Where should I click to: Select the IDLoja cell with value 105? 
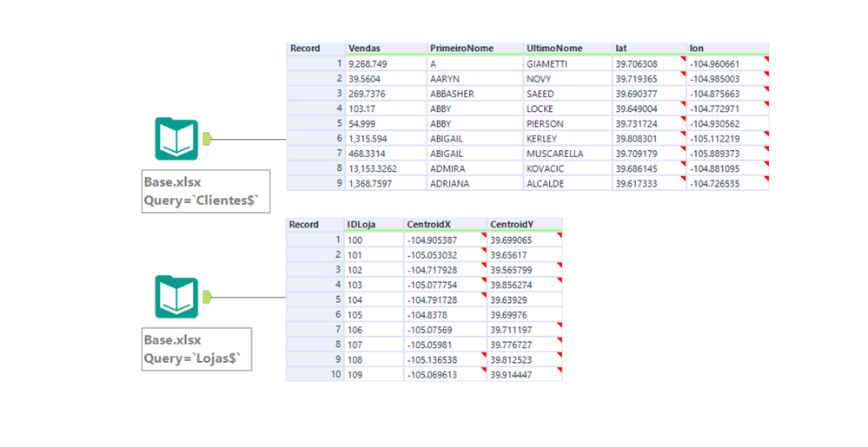coord(355,315)
